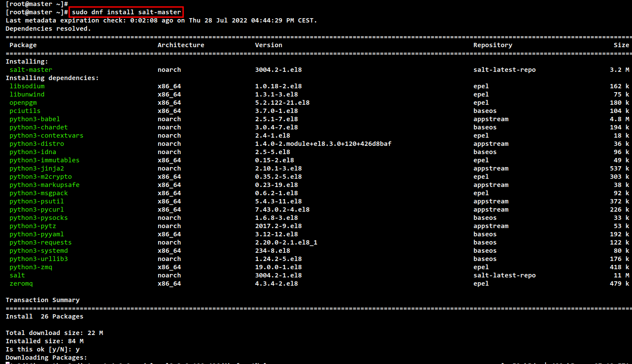Click repository 'appstream' in the python3-babel row
The height and width of the screenshot is (364, 632).
coord(491,119)
